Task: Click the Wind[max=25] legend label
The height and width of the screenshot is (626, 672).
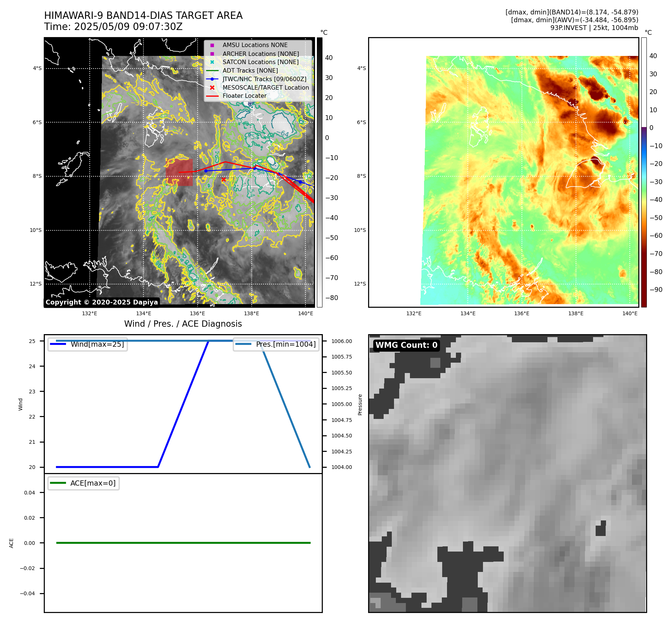Action: coord(97,344)
